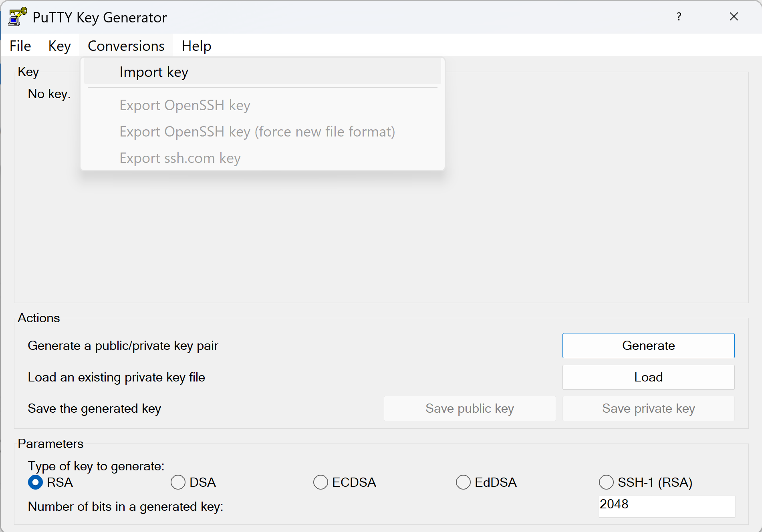This screenshot has height=532, width=762.
Task: Choose ECDSA as the key type
Action: pyautogui.click(x=321, y=482)
